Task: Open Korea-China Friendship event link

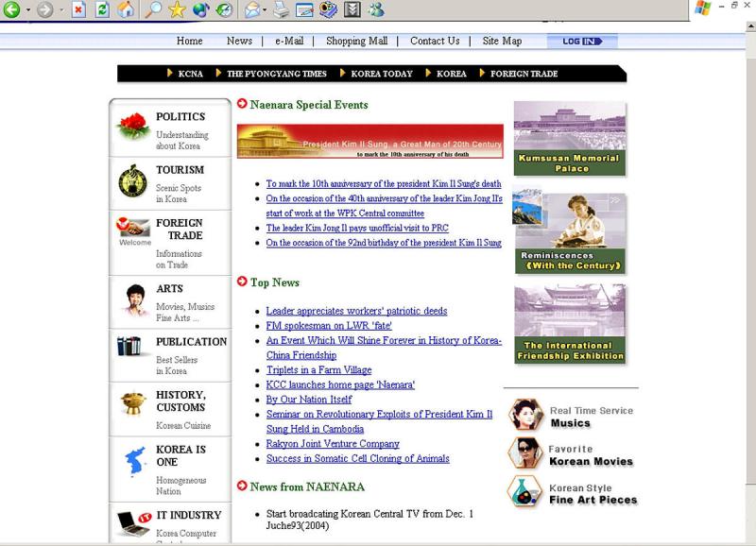Action: point(384,348)
